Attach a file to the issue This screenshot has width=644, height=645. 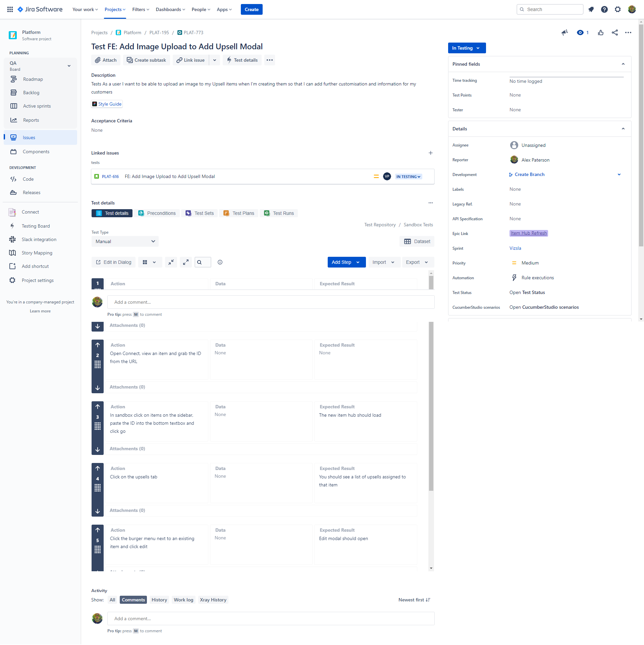point(105,60)
